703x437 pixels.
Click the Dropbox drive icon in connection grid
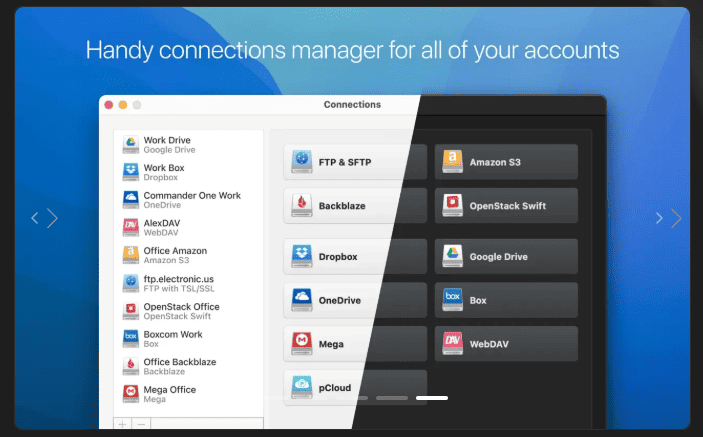coord(301,256)
